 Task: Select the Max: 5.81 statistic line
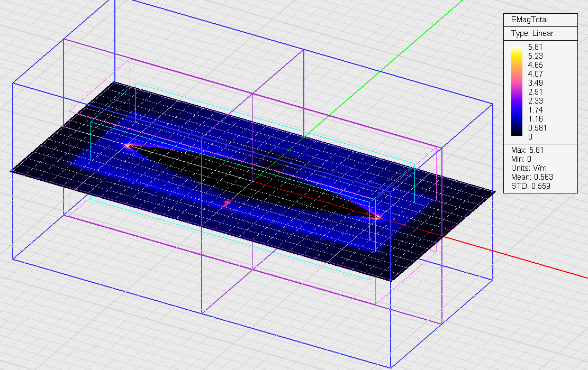(528, 150)
